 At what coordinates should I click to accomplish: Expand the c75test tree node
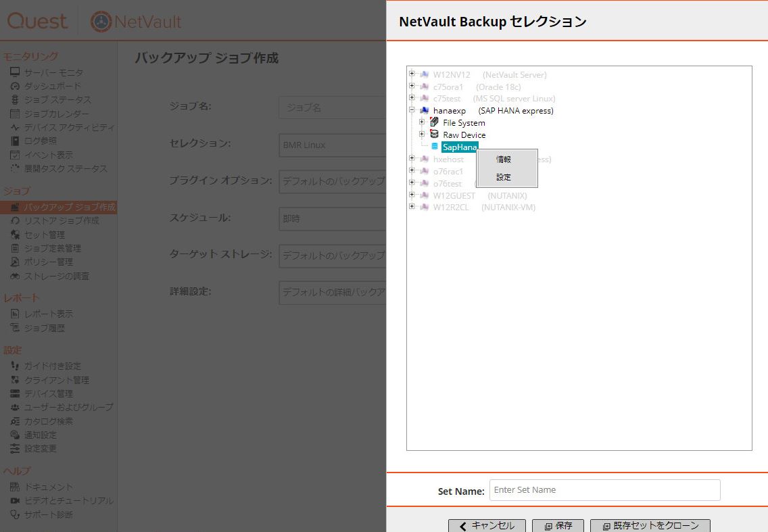tap(412, 97)
